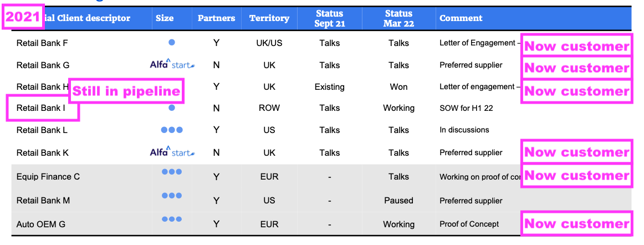Click the Paused status for Retail Bank M
Screen dimensions: 644x245
point(398,201)
